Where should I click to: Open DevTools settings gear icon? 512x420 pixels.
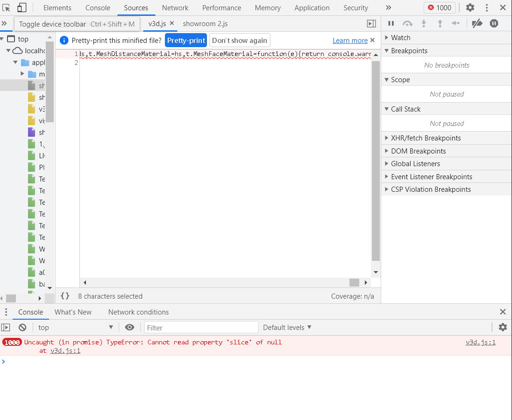point(470,7)
